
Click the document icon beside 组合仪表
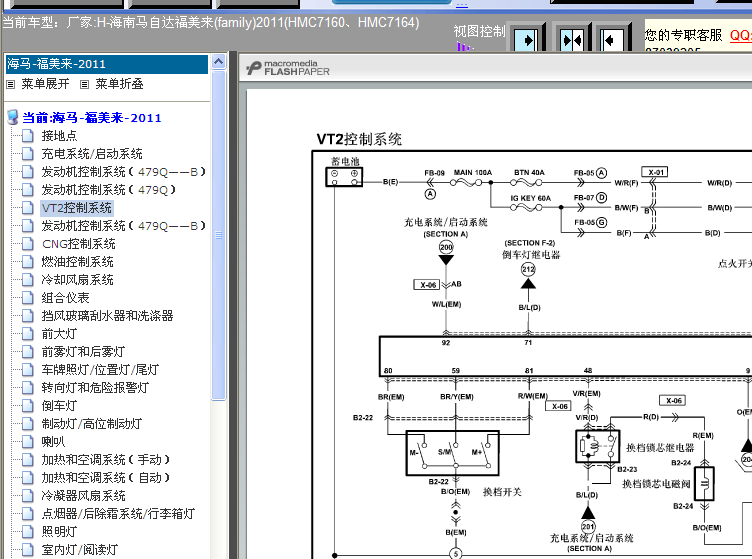click(x=28, y=298)
